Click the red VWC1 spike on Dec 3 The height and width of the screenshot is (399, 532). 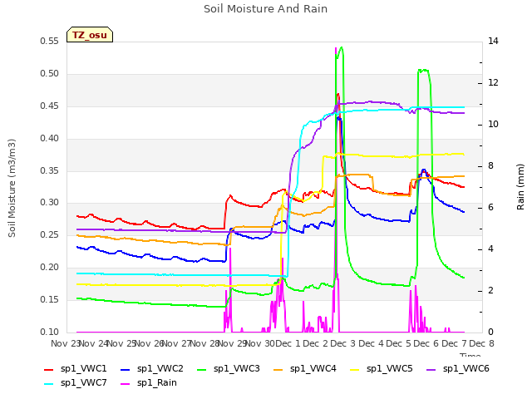pos(338,94)
